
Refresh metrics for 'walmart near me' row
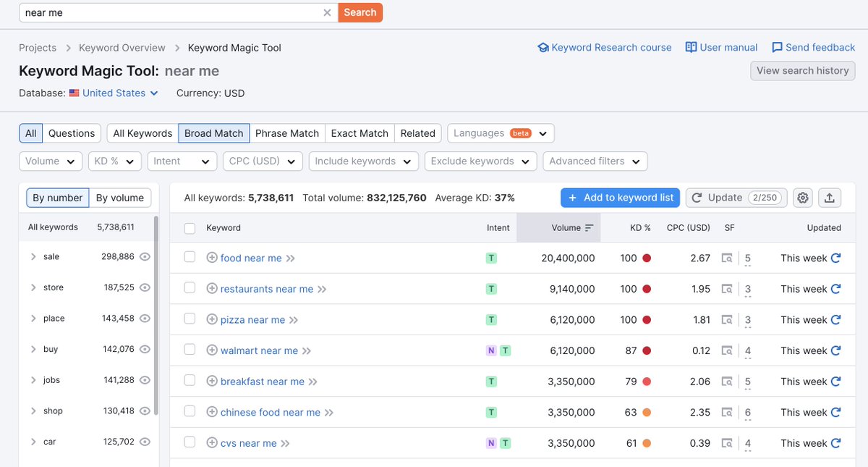836,350
